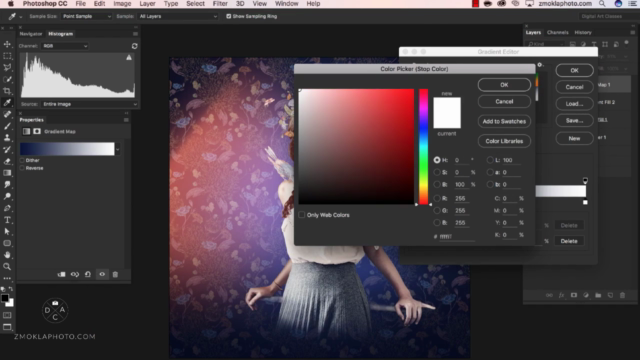640x360 pixels.
Task: Select the Move tool
Action: (x=7, y=44)
